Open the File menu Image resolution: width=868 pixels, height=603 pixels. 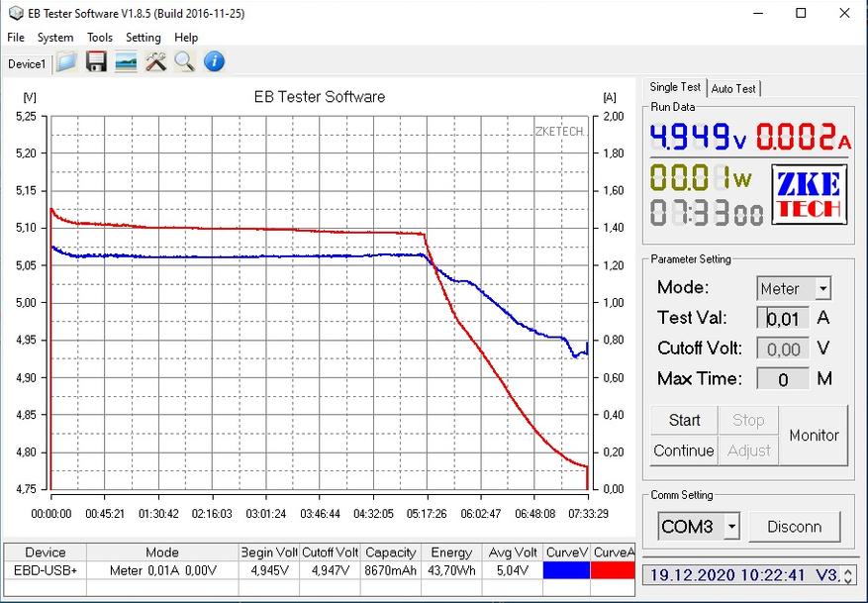pyautogui.click(x=16, y=37)
